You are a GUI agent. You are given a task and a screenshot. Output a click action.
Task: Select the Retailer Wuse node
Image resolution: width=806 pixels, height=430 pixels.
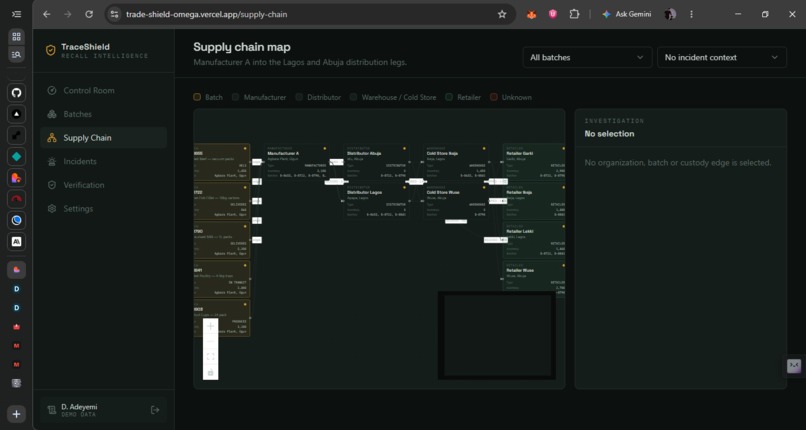click(534, 277)
